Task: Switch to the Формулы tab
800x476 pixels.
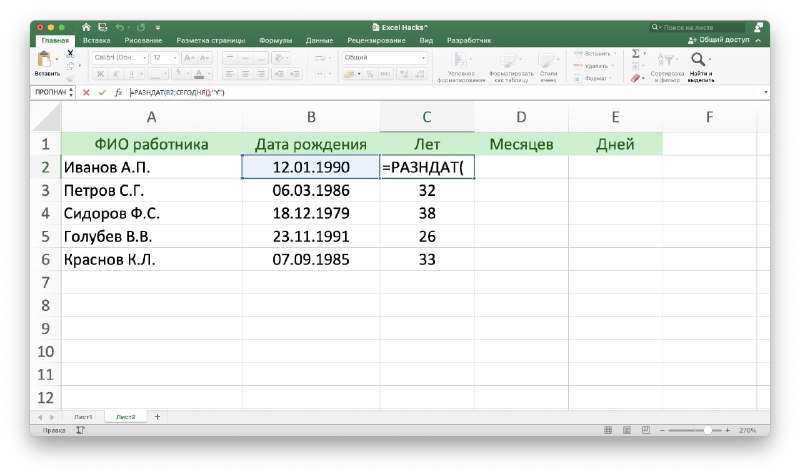Action: coord(276,40)
